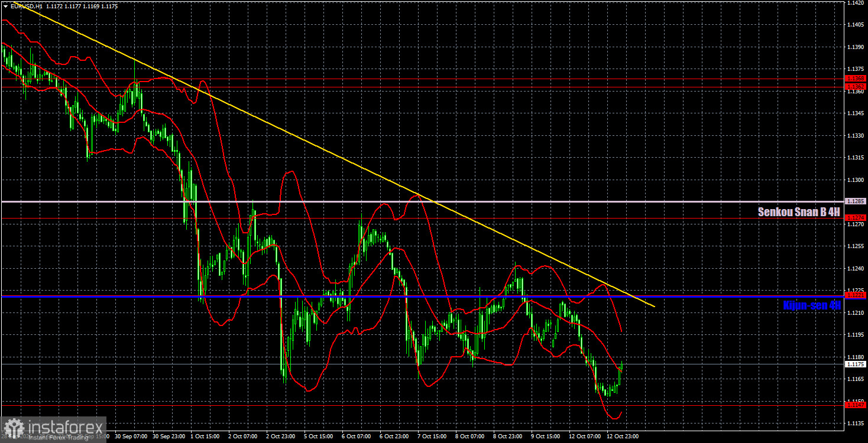Click the 1.1240 price axis label
The width and height of the screenshot is (868, 443).
pos(856,269)
